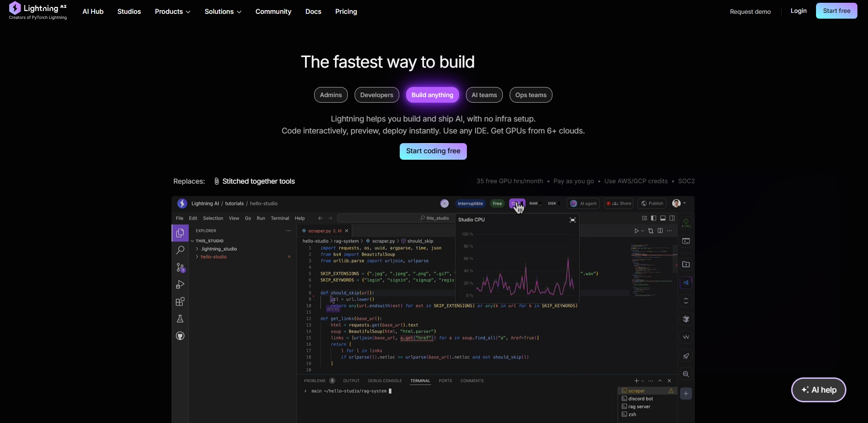Expand the Solutions dropdown
The height and width of the screenshot is (423, 868).
tap(223, 12)
